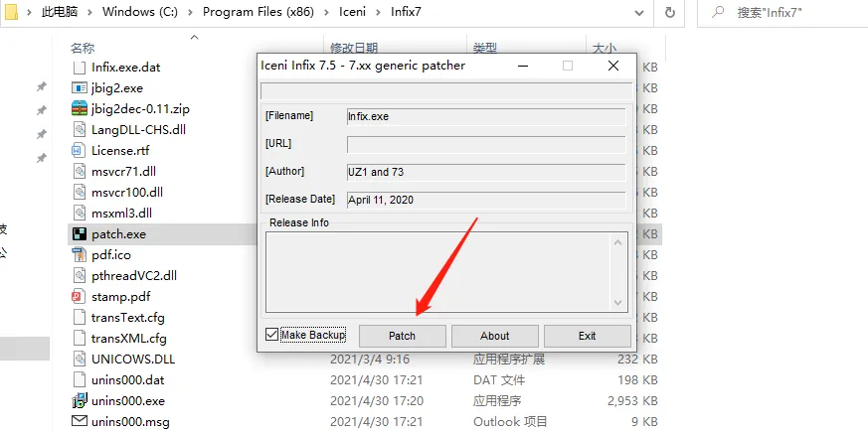The image size is (868, 435).
Task: Select the stamp.pdf file name
Action: pyautogui.click(x=120, y=297)
